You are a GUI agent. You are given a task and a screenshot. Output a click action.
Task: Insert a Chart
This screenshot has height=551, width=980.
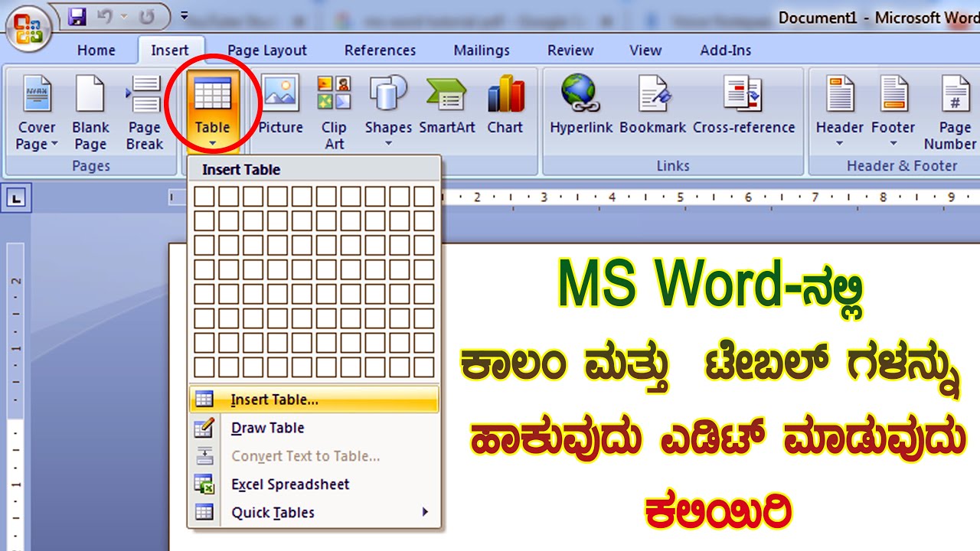[x=505, y=106]
